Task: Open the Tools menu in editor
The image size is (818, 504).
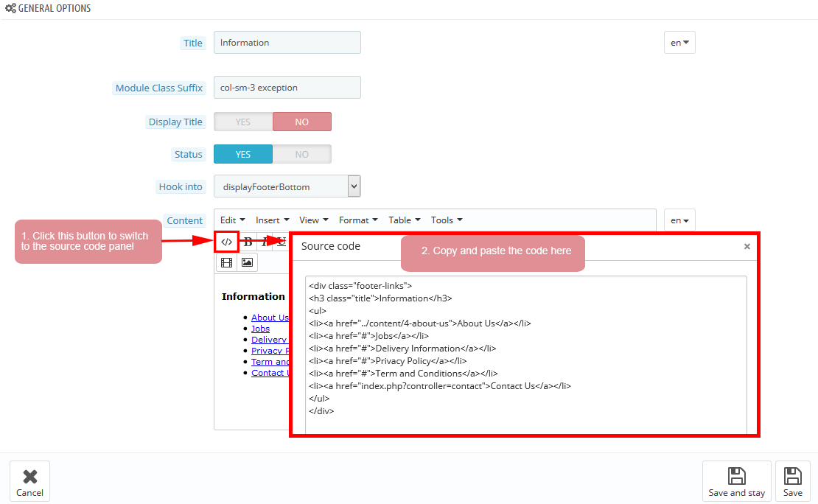Action: 447,220
